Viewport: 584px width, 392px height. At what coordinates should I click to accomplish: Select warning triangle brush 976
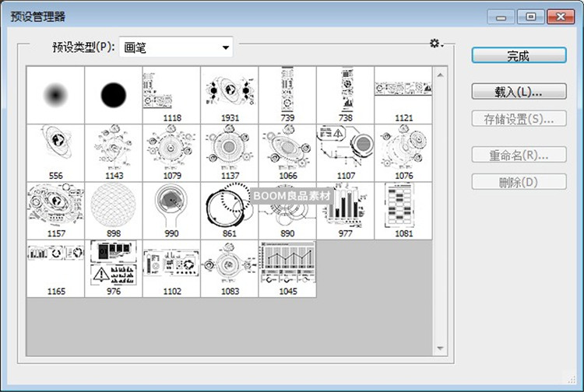click(113, 268)
